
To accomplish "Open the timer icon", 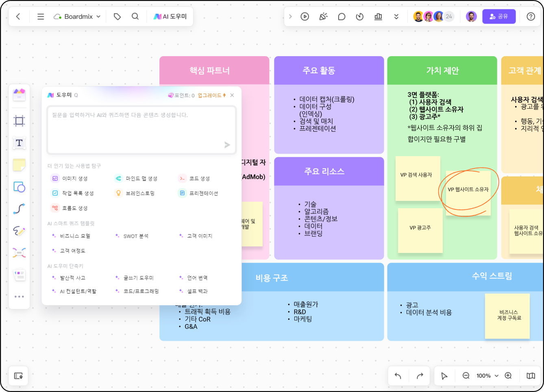I will pyautogui.click(x=359, y=17).
